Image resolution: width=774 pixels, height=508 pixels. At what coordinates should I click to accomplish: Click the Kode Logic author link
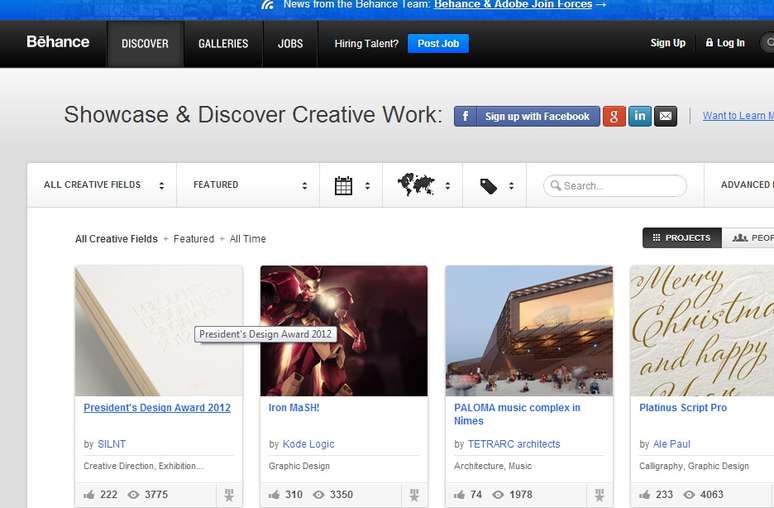[x=308, y=444]
